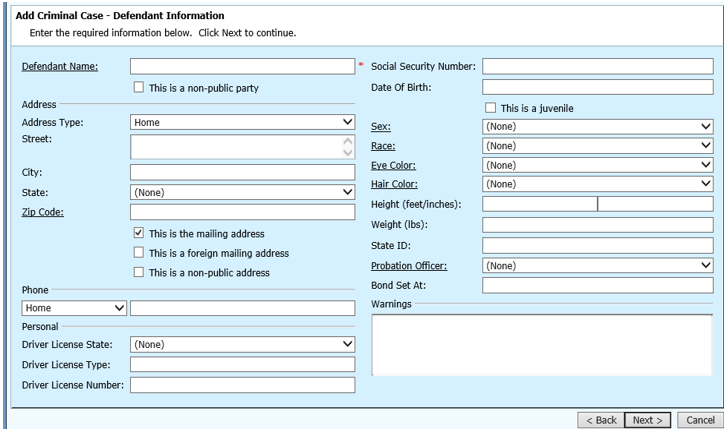The height and width of the screenshot is (431, 727).
Task: Click into the Social Security Number field
Action: click(x=597, y=67)
